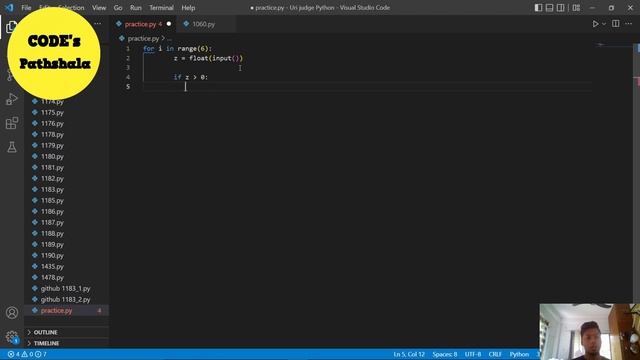Open the Accounts icon
The width and height of the screenshot is (640, 360).
12,313
